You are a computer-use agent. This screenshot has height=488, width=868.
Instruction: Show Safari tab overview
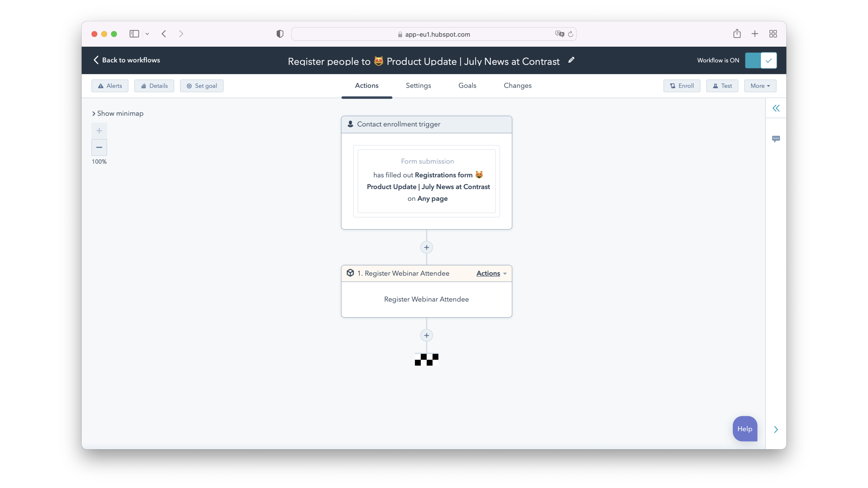[773, 34]
